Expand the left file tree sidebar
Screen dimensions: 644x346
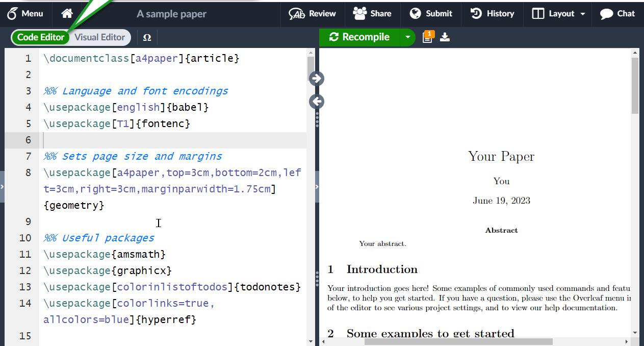(2, 187)
